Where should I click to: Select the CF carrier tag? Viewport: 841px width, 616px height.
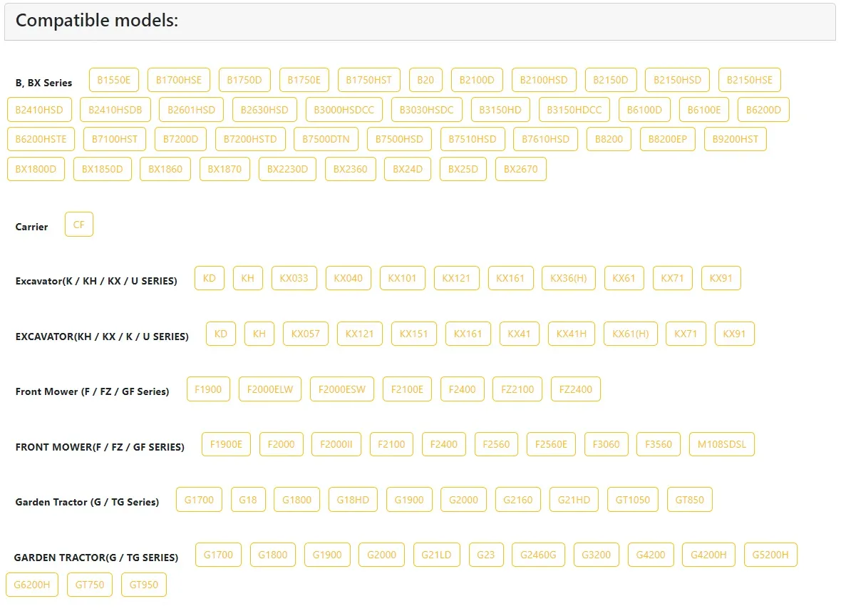click(79, 225)
